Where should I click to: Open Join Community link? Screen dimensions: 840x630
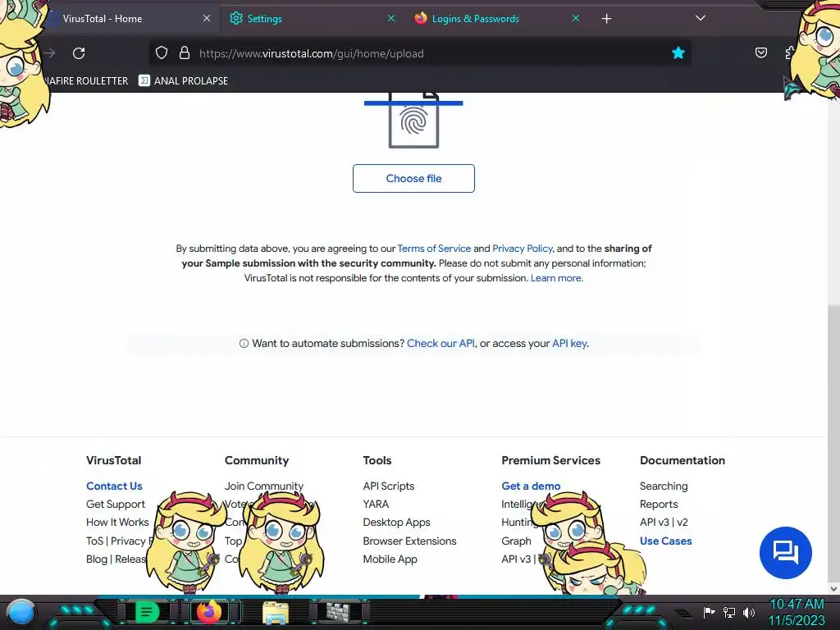(x=263, y=486)
